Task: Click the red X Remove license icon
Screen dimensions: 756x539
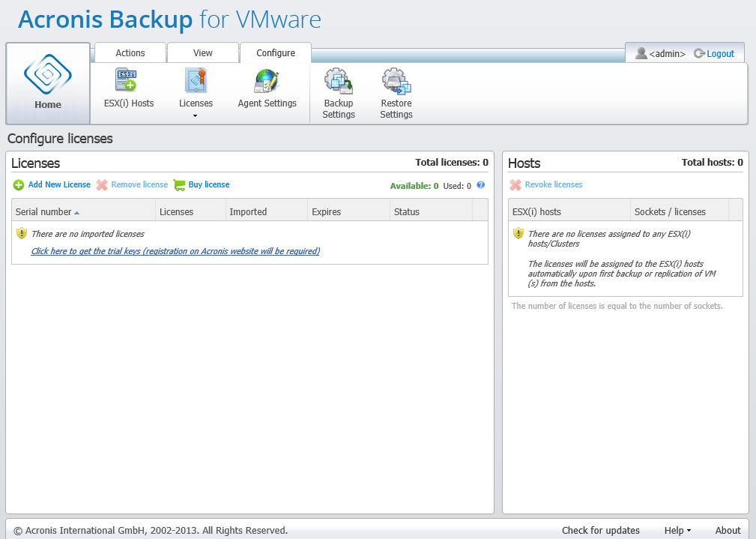Action: pos(102,185)
